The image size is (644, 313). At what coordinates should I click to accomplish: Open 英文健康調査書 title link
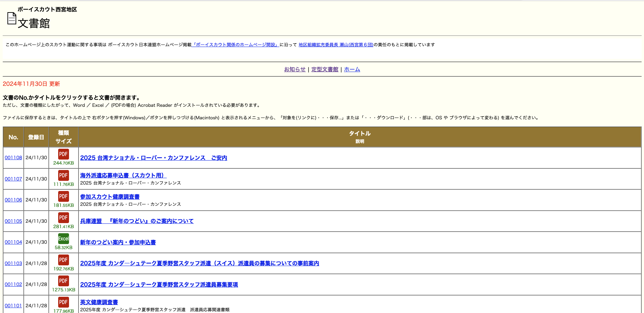click(99, 302)
